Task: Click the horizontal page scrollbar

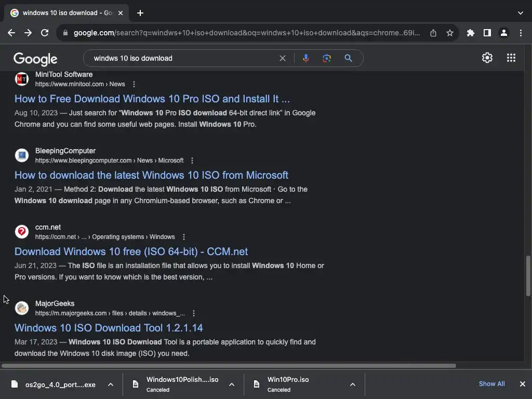Action: (229, 366)
